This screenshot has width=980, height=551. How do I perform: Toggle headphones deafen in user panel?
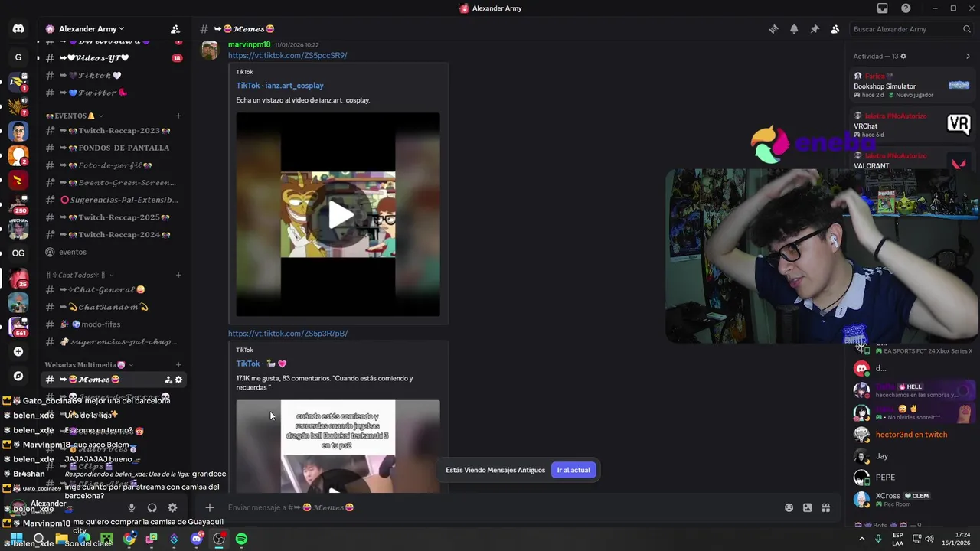[x=152, y=507]
